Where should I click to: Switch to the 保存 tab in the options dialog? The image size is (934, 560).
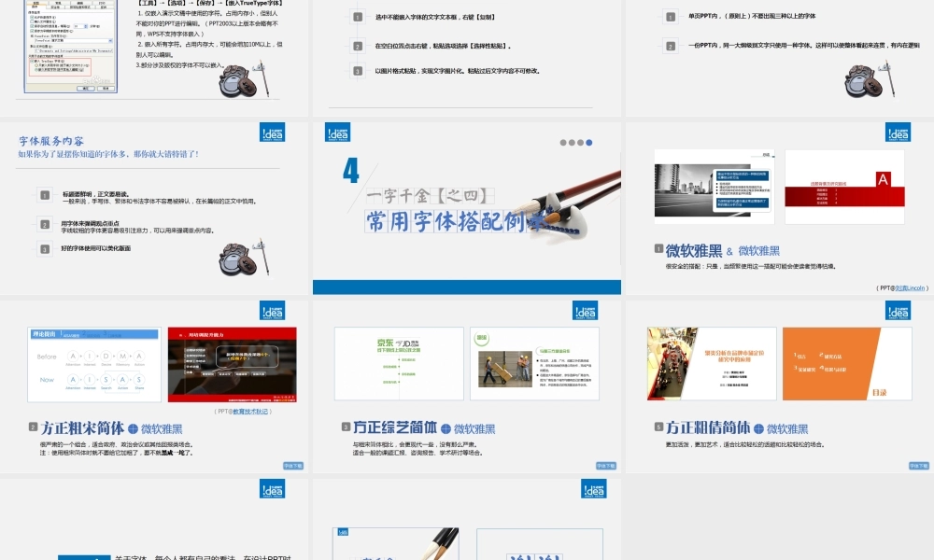tap(35, 7)
